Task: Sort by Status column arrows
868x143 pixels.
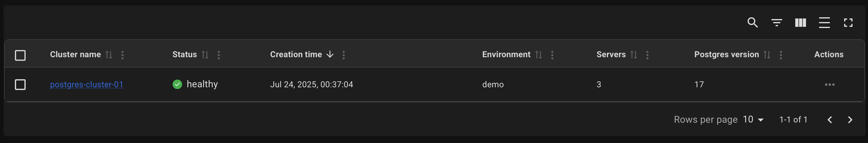Action: (x=205, y=55)
